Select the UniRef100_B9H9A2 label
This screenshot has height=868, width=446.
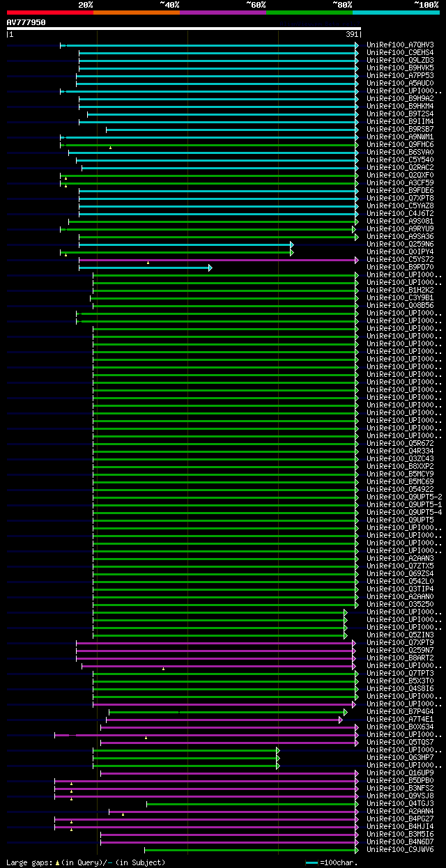(x=400, y=98)
